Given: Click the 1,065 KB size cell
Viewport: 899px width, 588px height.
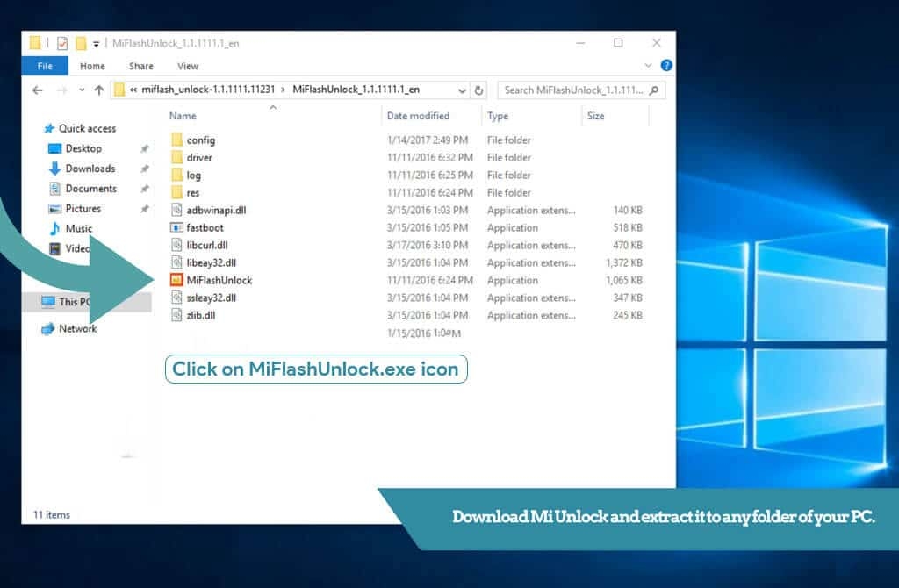Looking at the screenshot, I should 624,280.
